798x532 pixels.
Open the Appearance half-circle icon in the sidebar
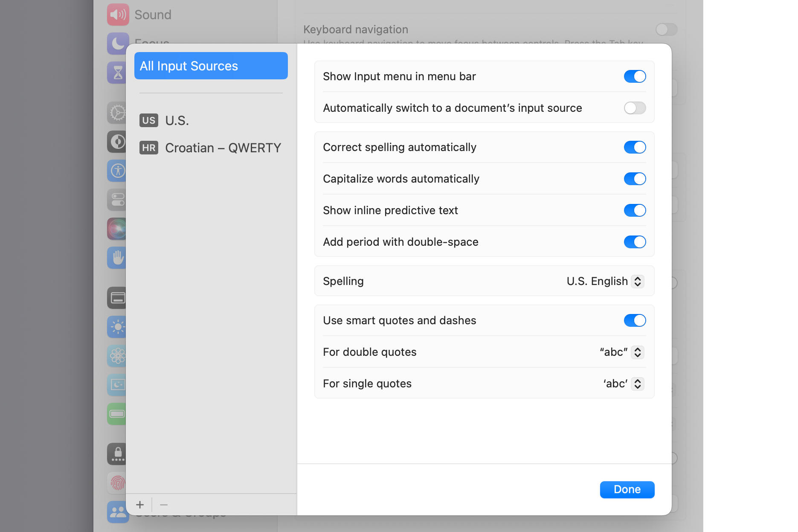[x=116, y=142]
